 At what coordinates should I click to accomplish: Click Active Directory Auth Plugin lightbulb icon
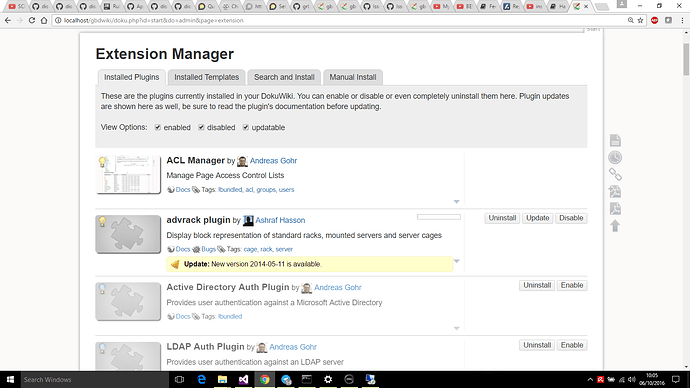click(x=102, y=289)
